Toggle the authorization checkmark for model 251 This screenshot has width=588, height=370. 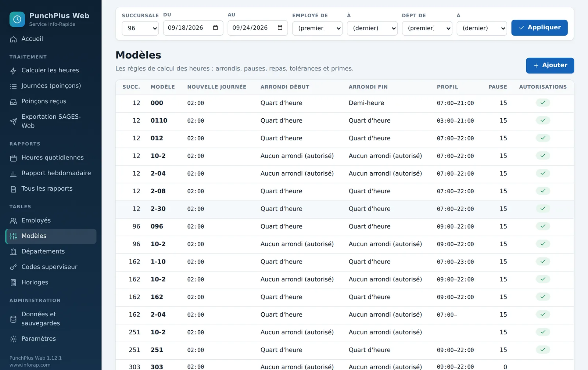tap(543, 349)
